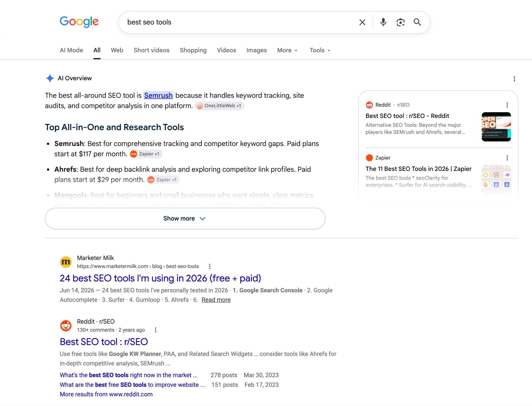Open 'Best SEO tool : r/SEO' result title
Screen dimensions: 532x406
[104, 342]
